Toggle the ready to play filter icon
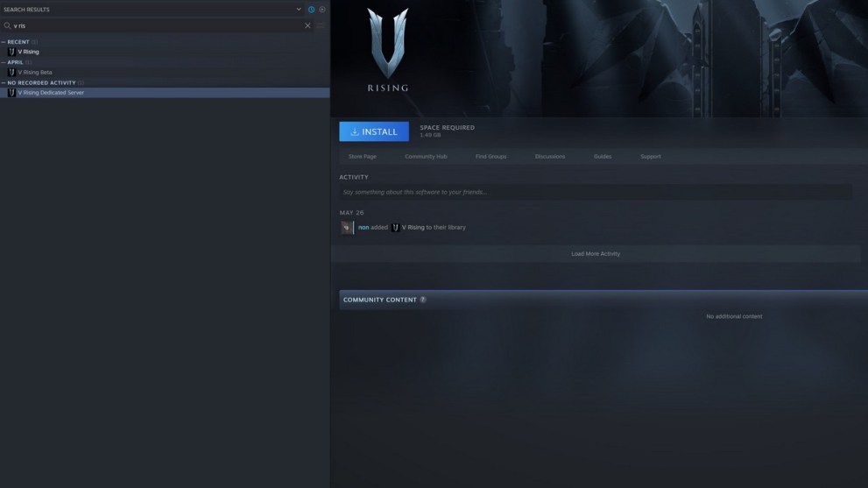Screen dimensions: 868x488 pyautogui.click(x=322, y=10)
